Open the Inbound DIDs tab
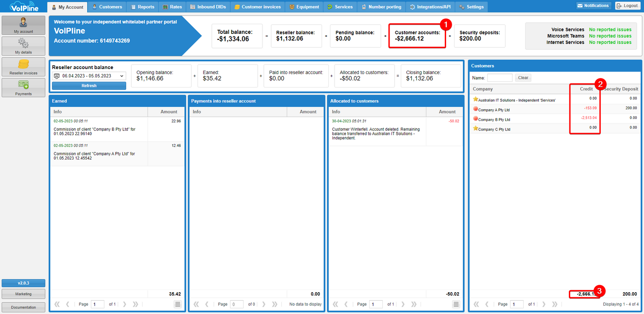 tap(208, 7)
